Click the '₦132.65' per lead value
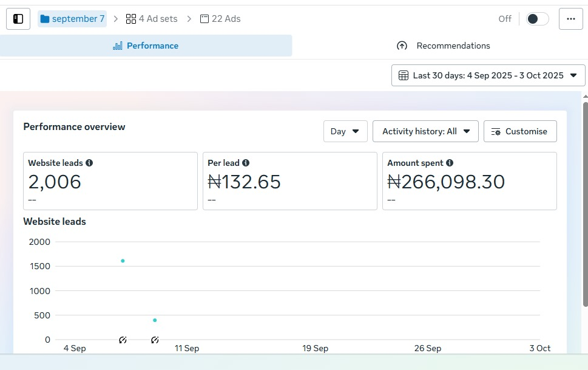Viewport: 588px width, 370px height. point(244,182)
